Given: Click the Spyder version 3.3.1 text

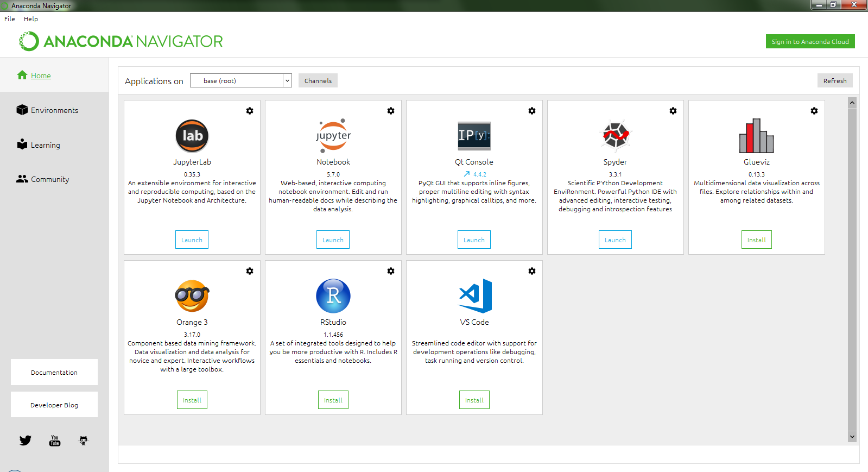Looking at the screenshot, I should (616, 174).
